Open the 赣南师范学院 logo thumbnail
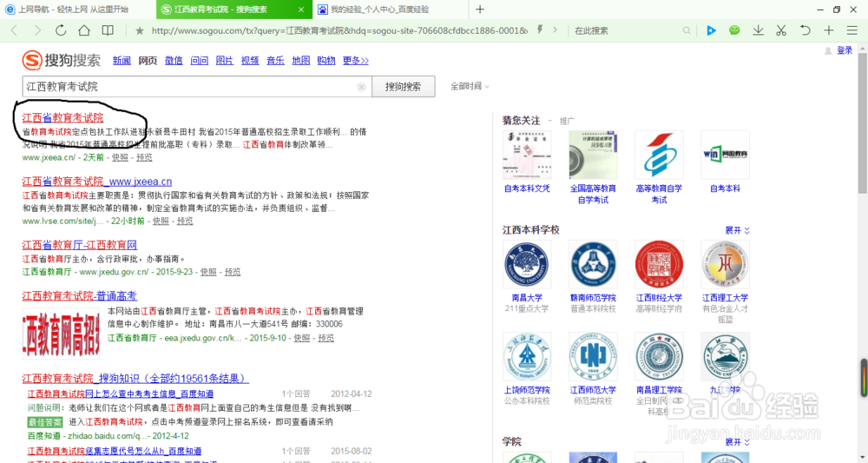This screenshot has width=868, height=463. (593, 264)
